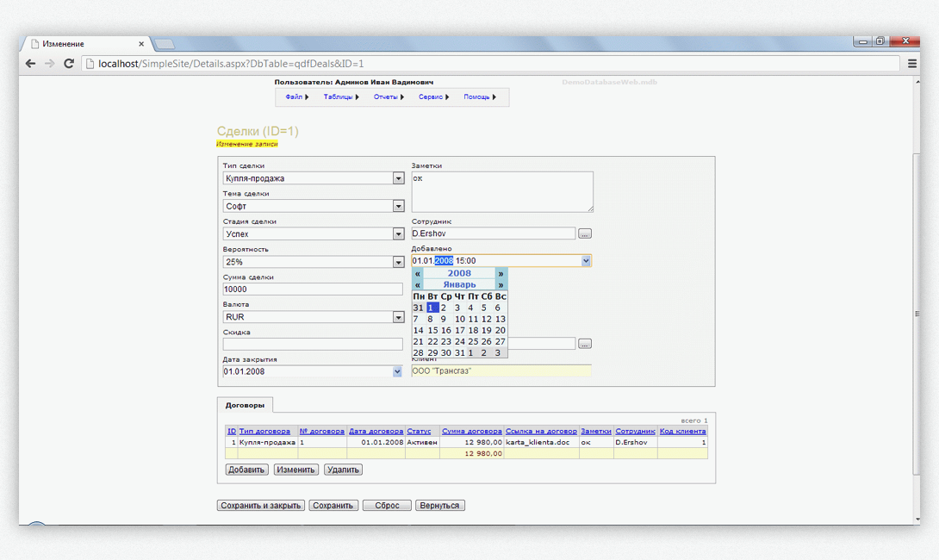Open the Дата закрытия date picker arrow
Image resolution: width=939 pixels, height=560 pixels.
[397, 372]
